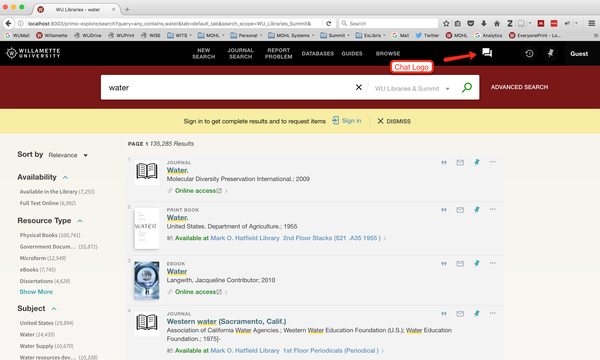Screen dimensions: 600x360
Task: Click citation quote icon for Water journal
Action: [x=443, y=163]
